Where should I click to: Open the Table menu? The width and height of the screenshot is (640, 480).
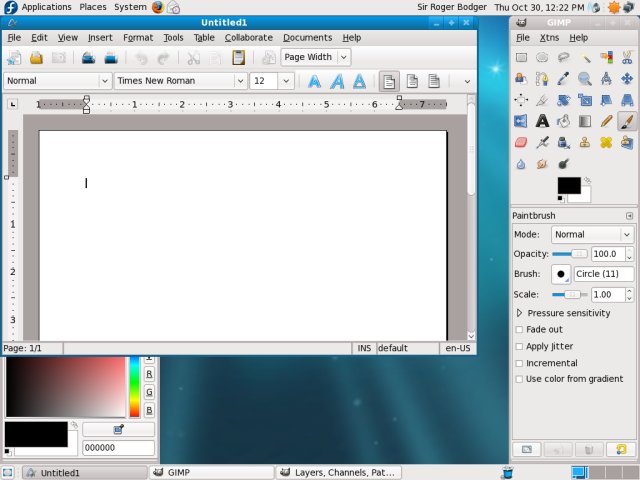coord(204,38)
